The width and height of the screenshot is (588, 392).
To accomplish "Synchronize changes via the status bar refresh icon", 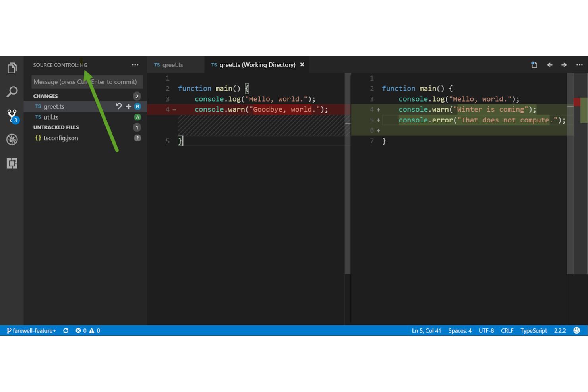I will tap(66, 330).
